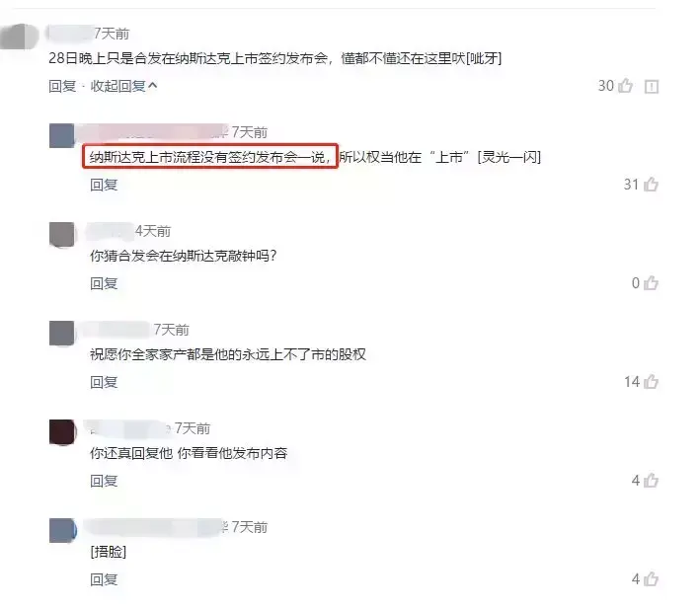
Task: Reply to the [捂脸] comment
Action: (x=104, y=579)
